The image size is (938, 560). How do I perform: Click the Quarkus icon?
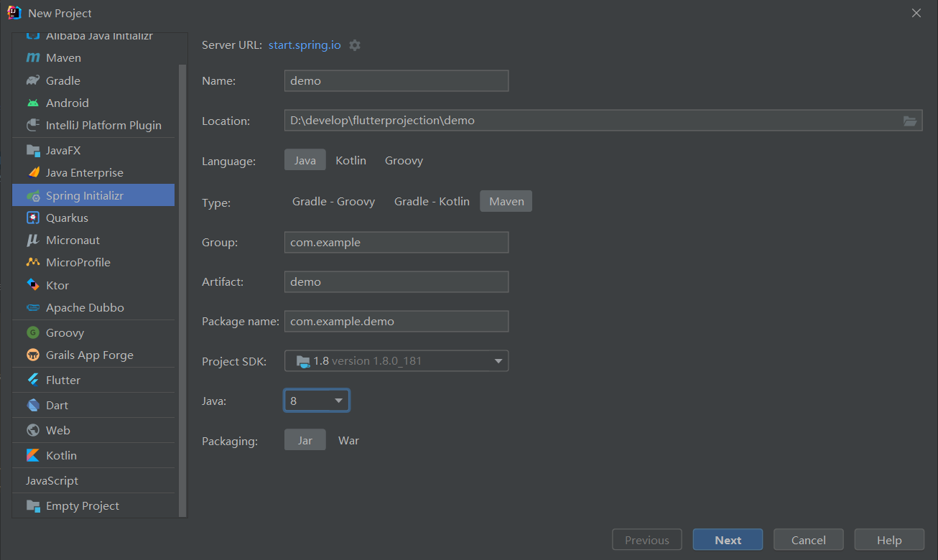click(33, 218)
